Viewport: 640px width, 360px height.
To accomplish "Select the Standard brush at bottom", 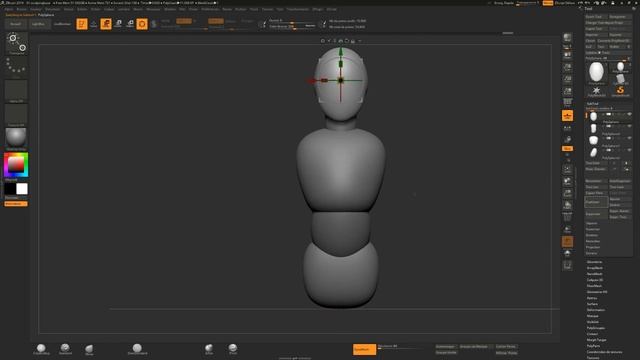I will tap(65, 349).
